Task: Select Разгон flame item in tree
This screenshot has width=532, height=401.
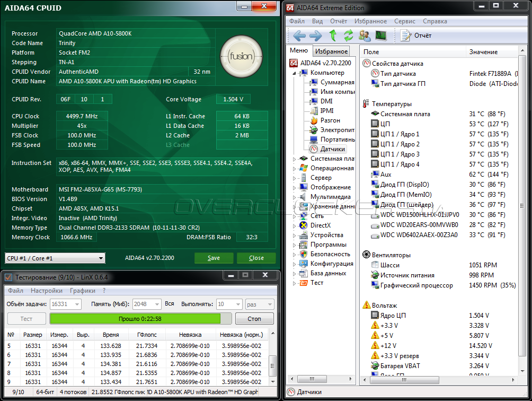Action: pyautogui.click(x=330, y=120)
